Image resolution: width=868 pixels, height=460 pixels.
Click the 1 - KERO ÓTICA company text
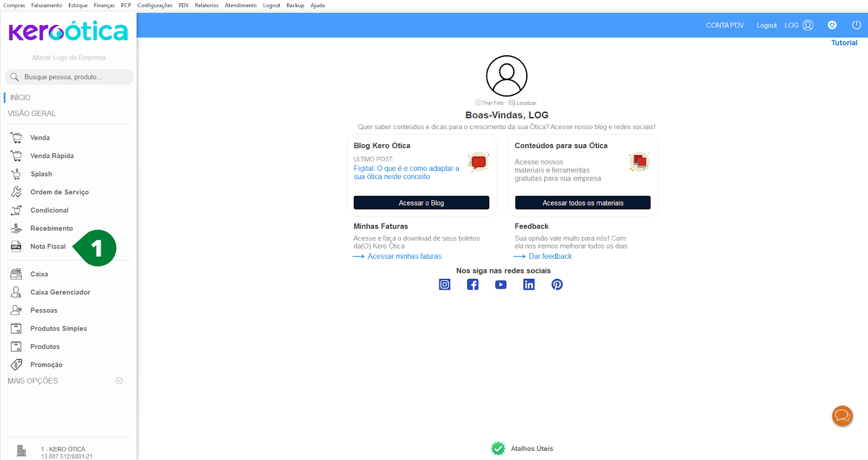coord(63,449)
